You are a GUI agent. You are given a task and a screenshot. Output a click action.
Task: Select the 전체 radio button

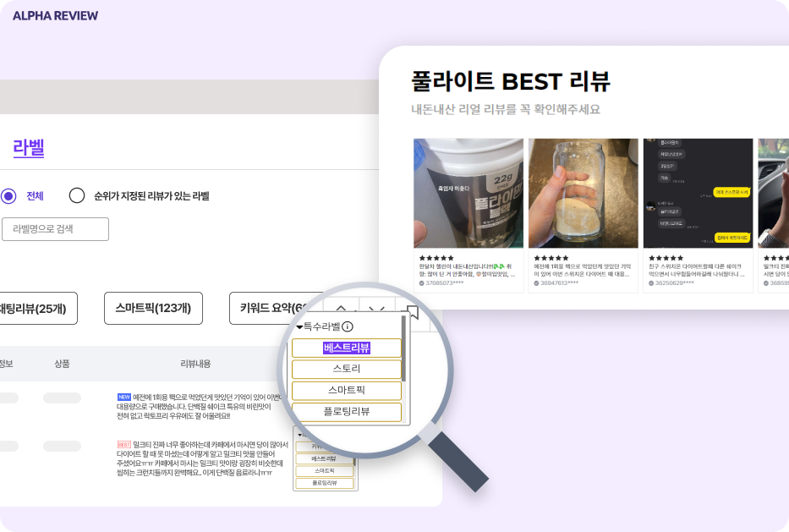pyautogui.click(x=8, y=195)
